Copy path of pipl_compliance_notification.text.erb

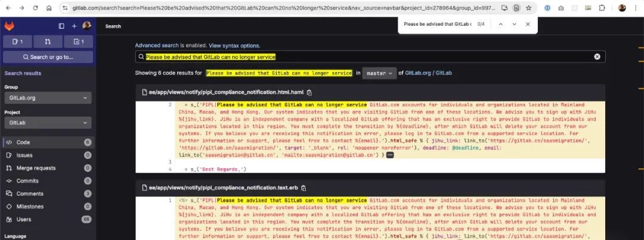pyautogui.click(x=304, y=188)
